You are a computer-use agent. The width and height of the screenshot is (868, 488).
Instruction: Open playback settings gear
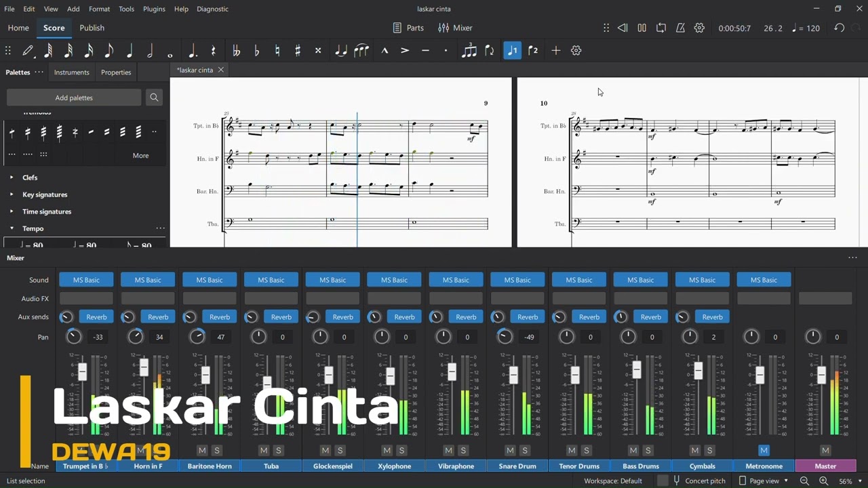click(x=700, y=28)
